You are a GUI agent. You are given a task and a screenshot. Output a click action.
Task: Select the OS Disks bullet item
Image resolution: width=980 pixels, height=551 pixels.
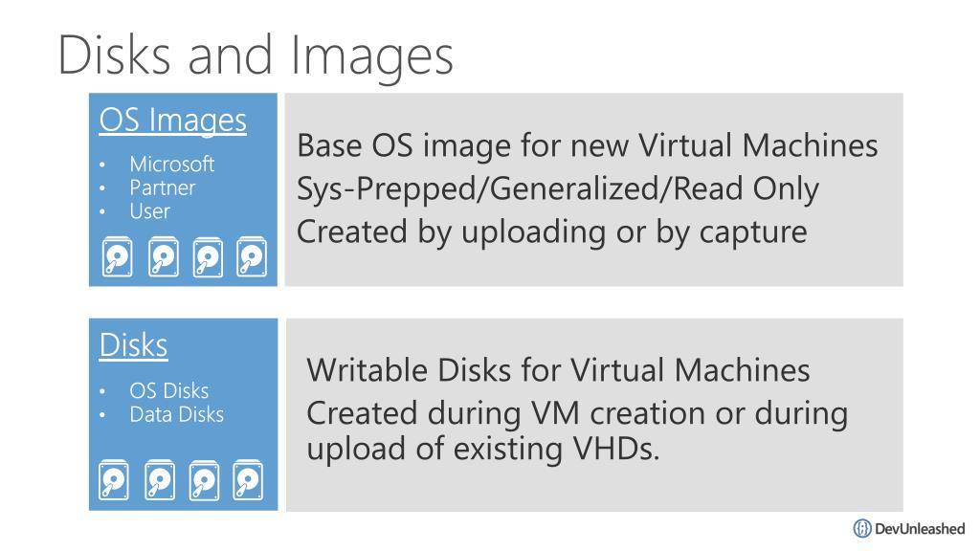pos(168,390)
